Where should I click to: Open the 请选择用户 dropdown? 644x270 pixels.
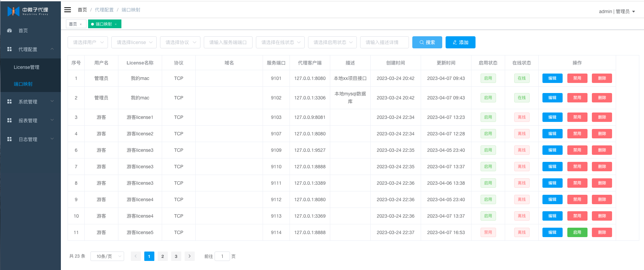click(88, 42)
